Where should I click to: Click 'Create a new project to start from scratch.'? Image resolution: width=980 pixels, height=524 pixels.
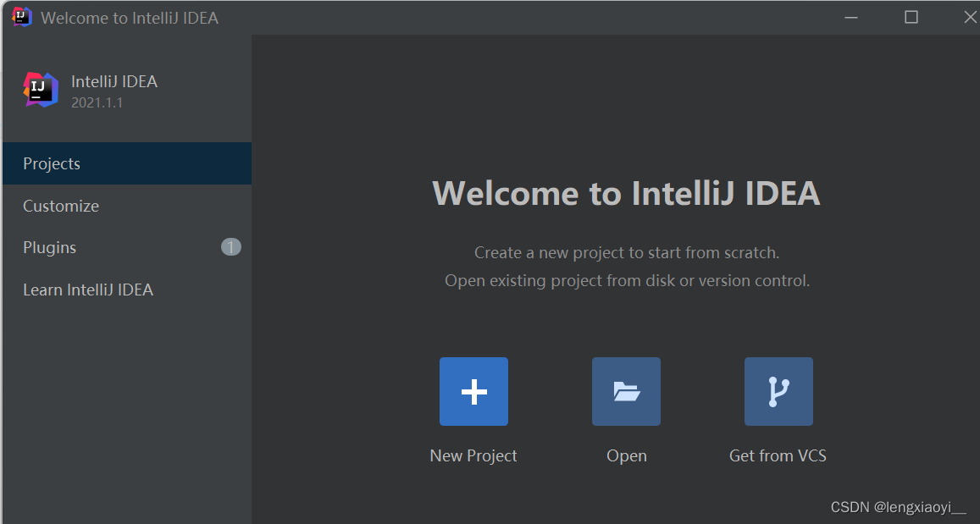coord(627,253)
